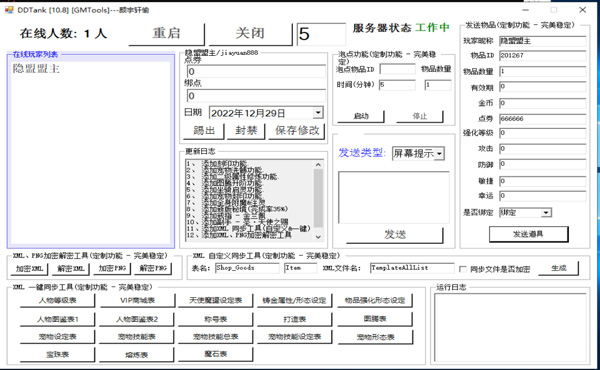Sync the 人物图鉴表2 table
The image size is (600, 370).
tap(137, 319)
